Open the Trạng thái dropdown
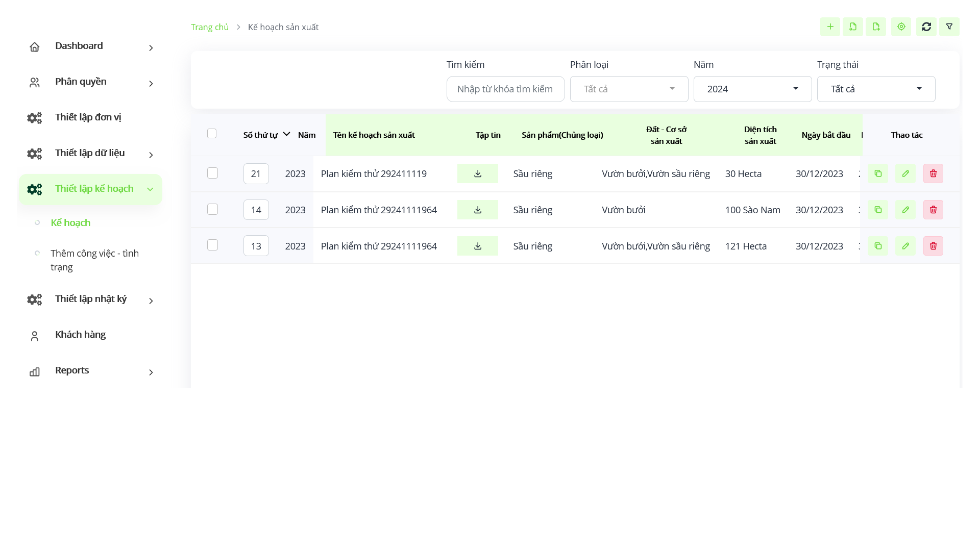The width and height of the screenshot is (980, 551). click(876, 89)
